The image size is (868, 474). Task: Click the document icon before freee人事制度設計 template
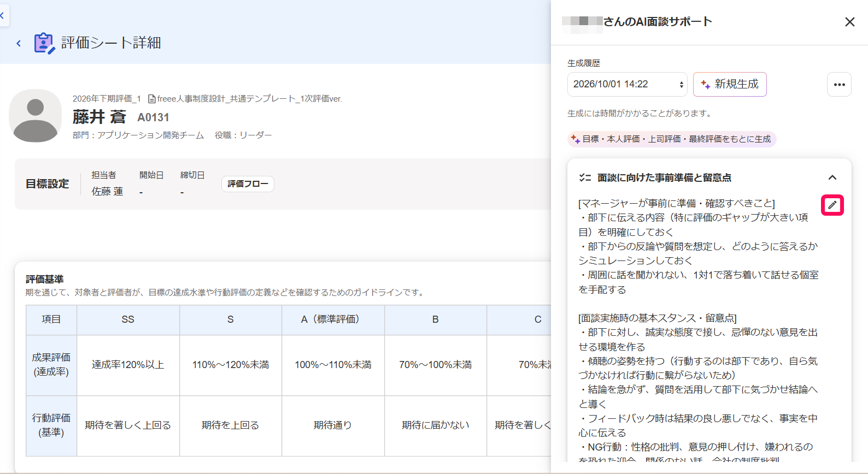coord(152,99)
